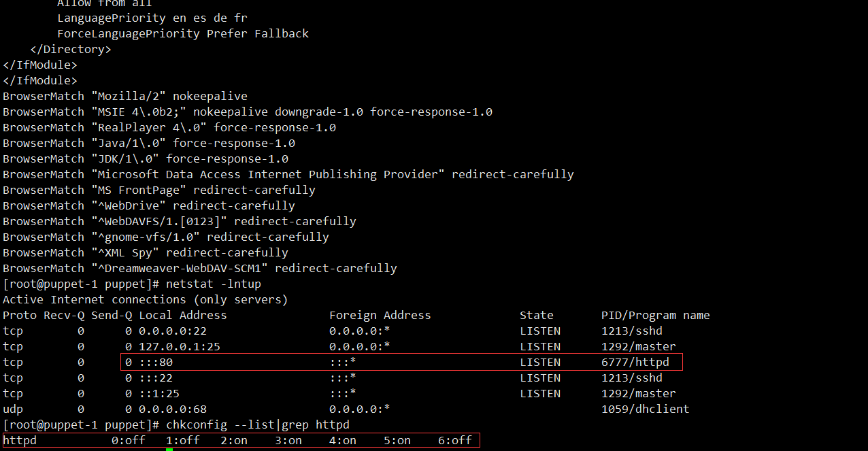868x451 pixels.
Task: Click the netstat -lntup command text
Action: point(213,284)
